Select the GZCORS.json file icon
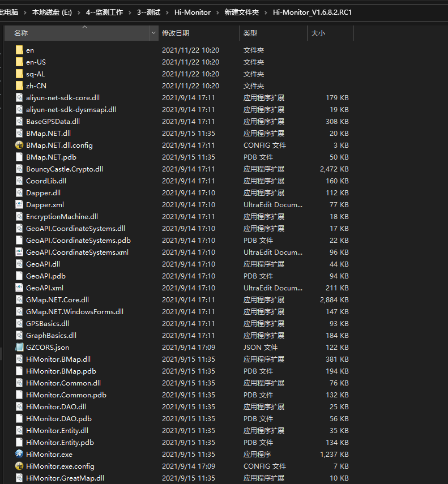 19,347
